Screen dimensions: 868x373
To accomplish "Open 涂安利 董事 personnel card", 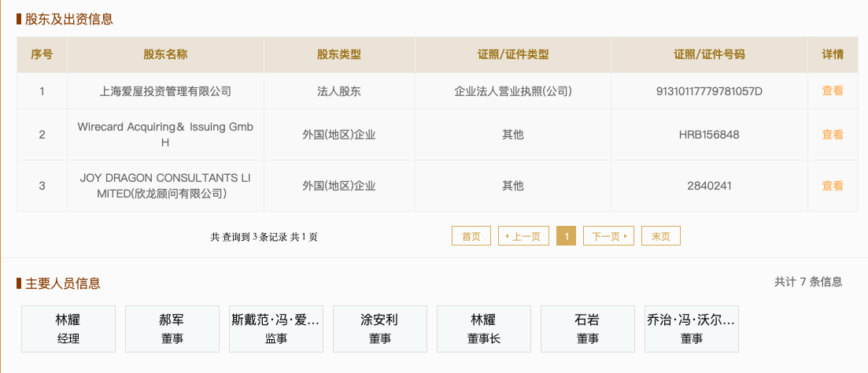I will [x=379, y=329].
